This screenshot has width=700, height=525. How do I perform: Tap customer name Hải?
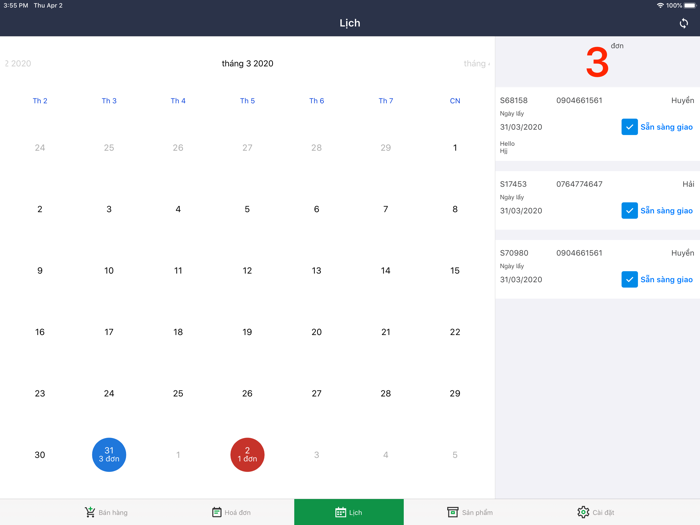point(688,184)
